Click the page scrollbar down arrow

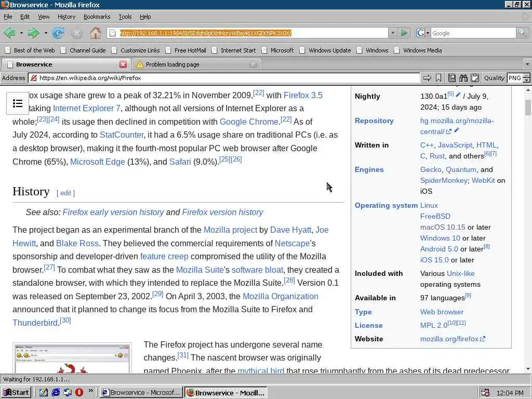[x=528, y=369]
